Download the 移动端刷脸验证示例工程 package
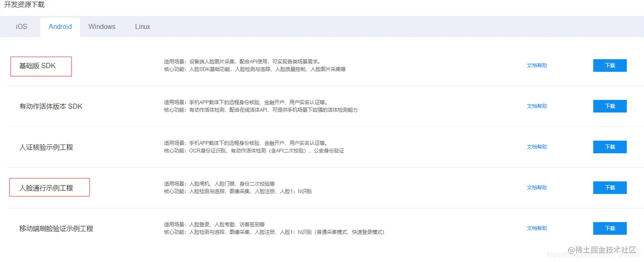 609,228
